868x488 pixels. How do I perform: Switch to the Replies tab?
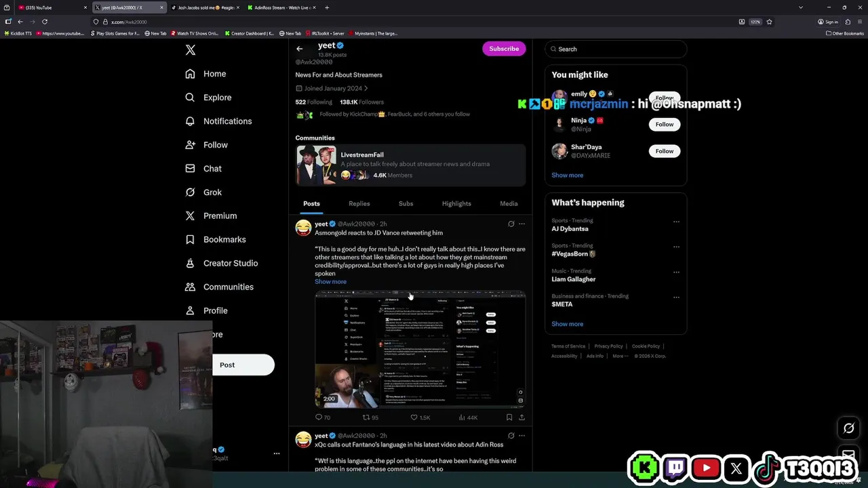(x=359, y=203)
